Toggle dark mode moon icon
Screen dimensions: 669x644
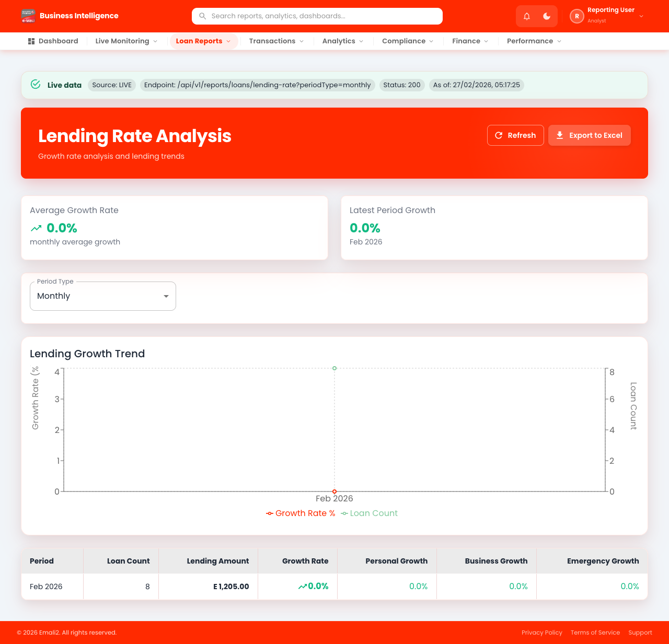[x=547, y=16]
